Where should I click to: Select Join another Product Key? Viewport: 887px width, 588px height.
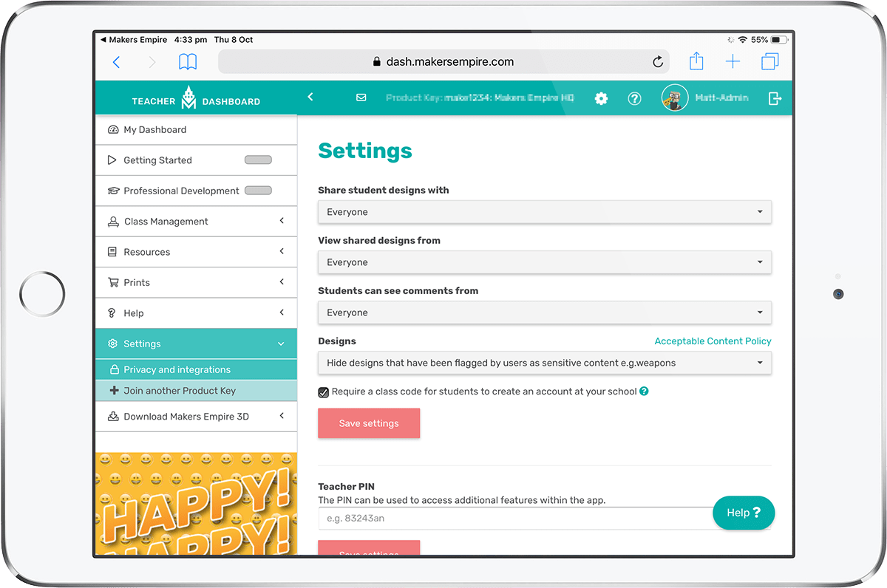[196, 391]
